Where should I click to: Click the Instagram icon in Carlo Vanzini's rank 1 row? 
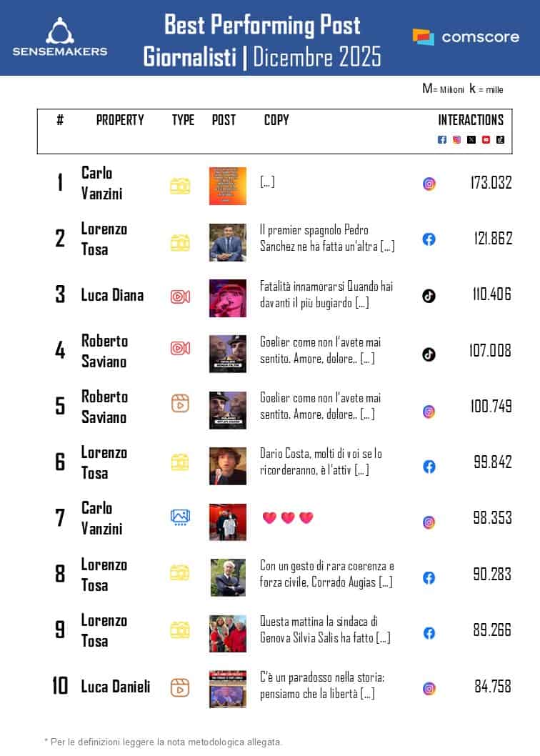click(x=429, y=184)
